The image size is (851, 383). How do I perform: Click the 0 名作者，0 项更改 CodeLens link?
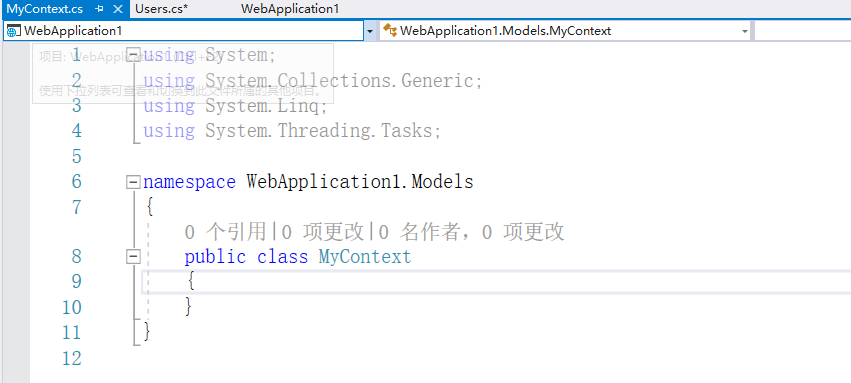[472, 232]
